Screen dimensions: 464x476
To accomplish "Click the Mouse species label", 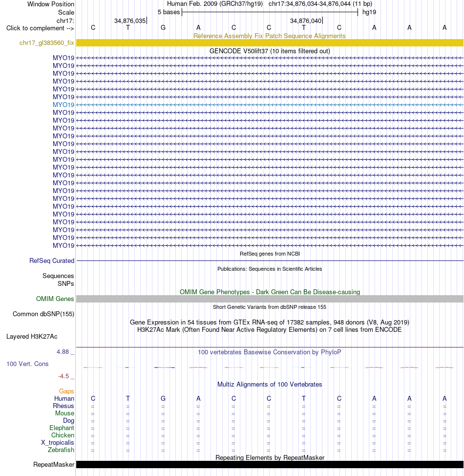I will (x=64, y=413).
